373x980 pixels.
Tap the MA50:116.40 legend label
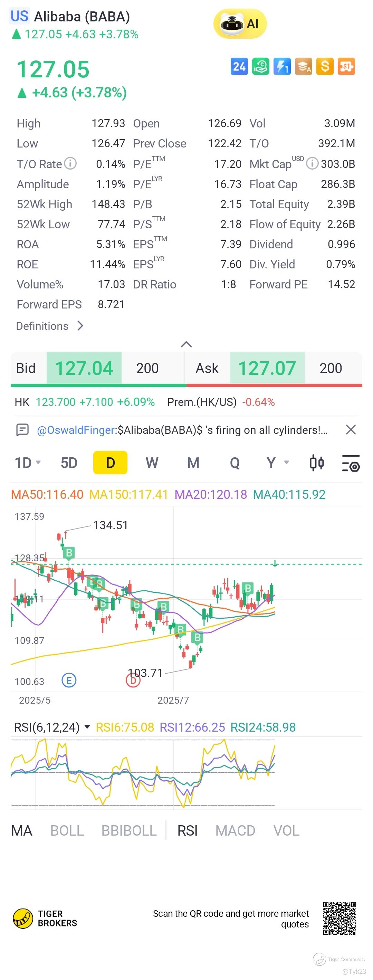(47, 494)
